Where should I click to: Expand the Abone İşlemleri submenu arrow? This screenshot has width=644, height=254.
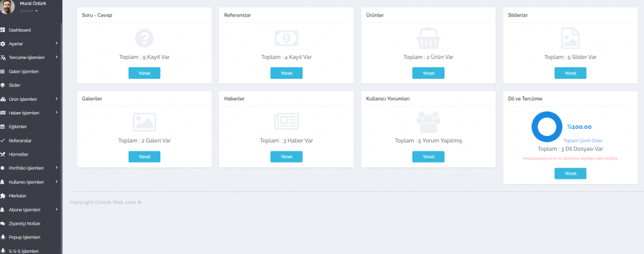pyautogui.click(x=57, y=210)
